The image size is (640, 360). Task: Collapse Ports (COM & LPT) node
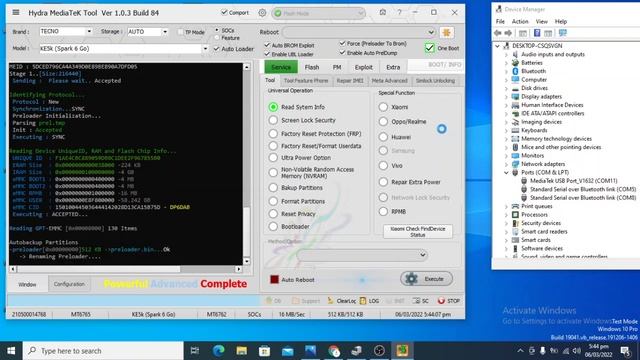tap(506, 173)
